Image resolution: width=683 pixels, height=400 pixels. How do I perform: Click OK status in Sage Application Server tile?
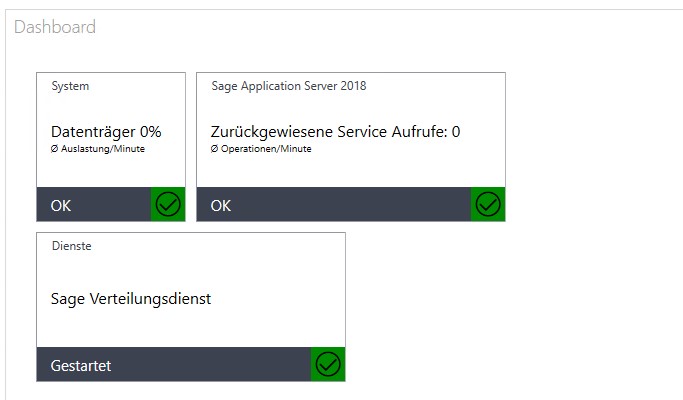pyautogui.click(x=221, y=206)
